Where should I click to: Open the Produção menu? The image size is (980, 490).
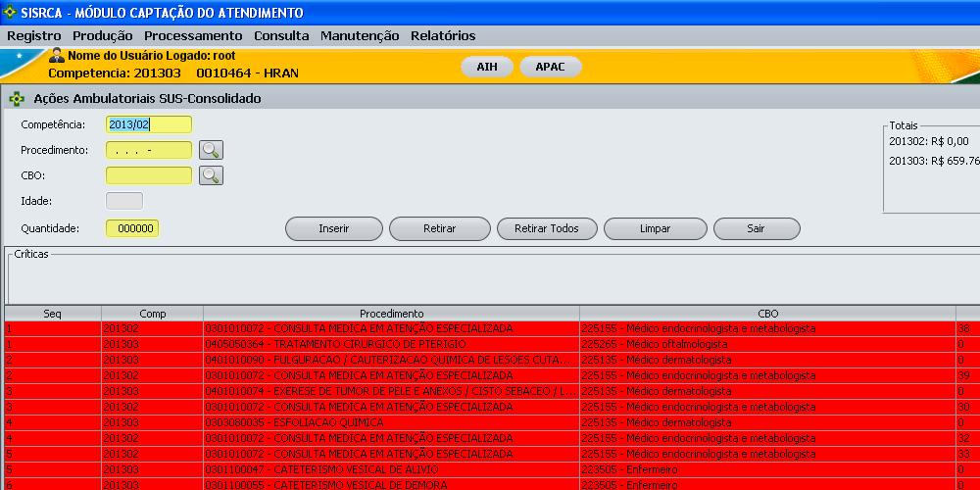103,35
